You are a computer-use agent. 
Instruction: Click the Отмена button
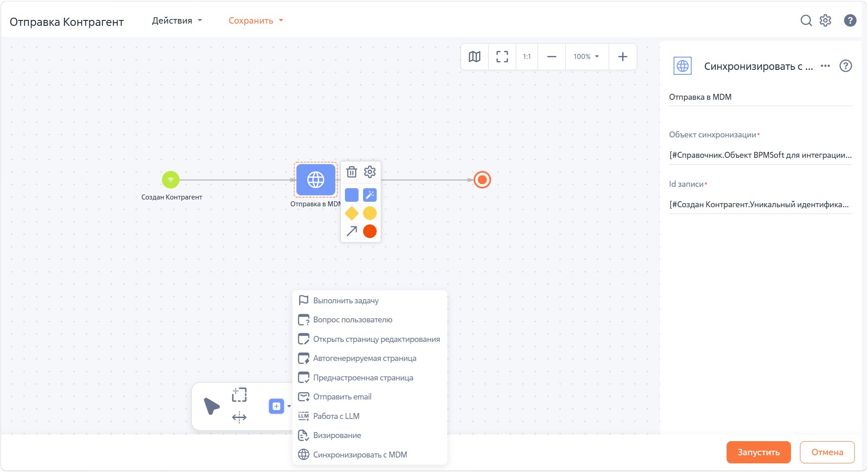point(827,452)
